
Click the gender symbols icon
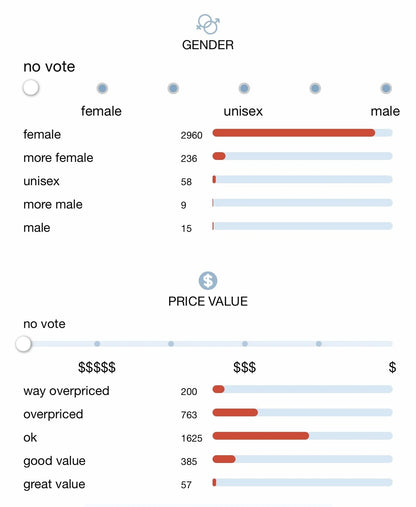tap(208, 24)
